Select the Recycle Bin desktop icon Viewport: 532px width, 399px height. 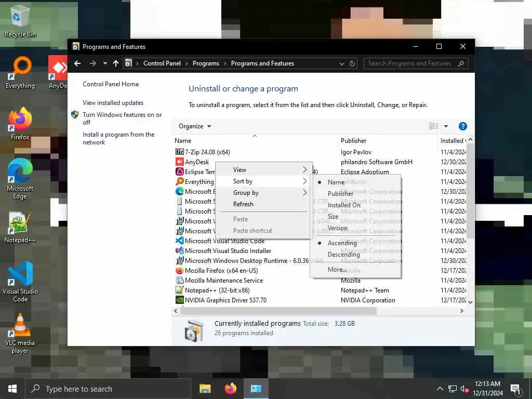(x=20, y=21)
